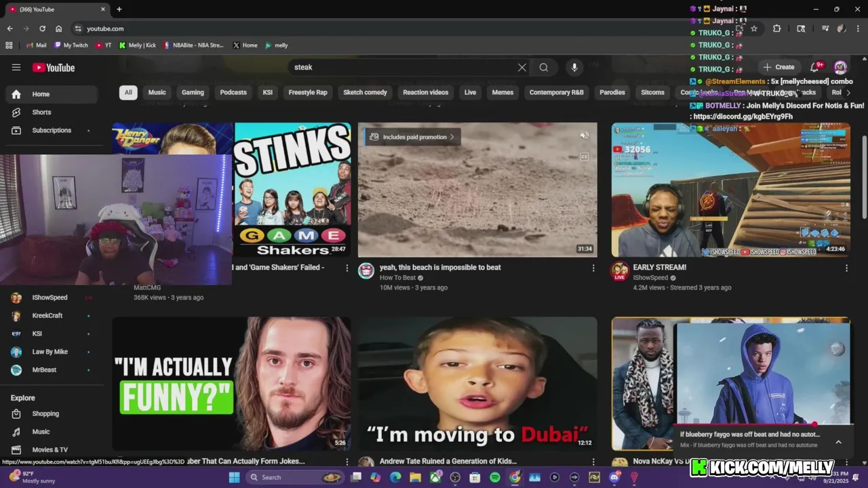Clear the steak search text

[521, 67]
